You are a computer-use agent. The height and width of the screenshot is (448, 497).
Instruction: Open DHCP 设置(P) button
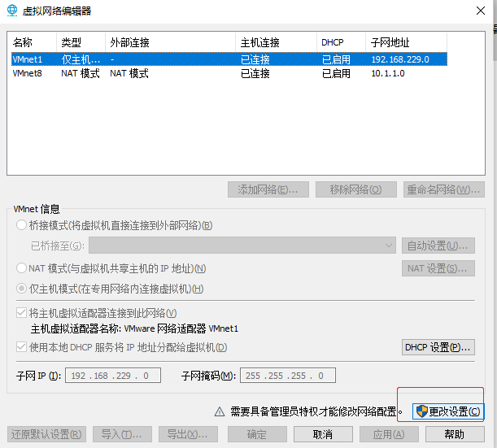click(x=438, y=347)
